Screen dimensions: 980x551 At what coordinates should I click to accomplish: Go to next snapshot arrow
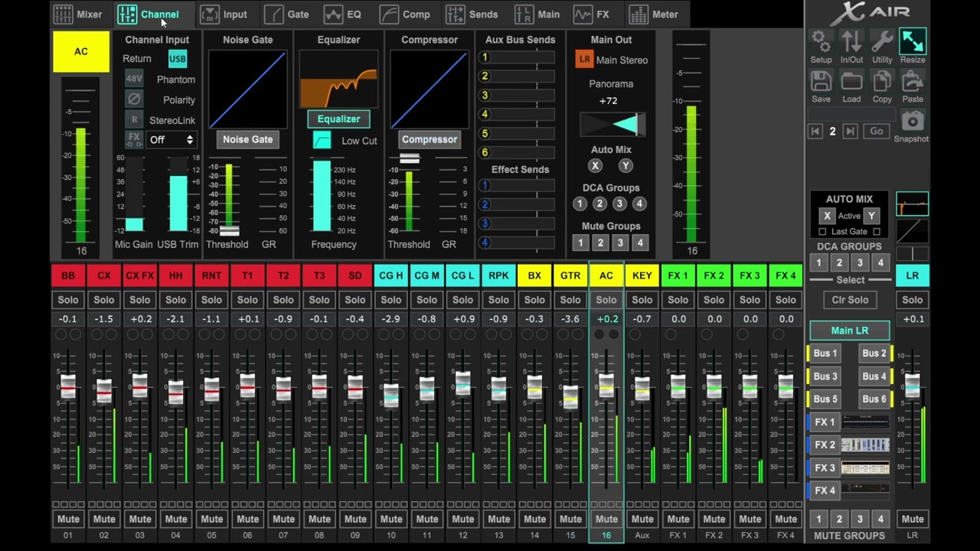(x=850, y=132)
